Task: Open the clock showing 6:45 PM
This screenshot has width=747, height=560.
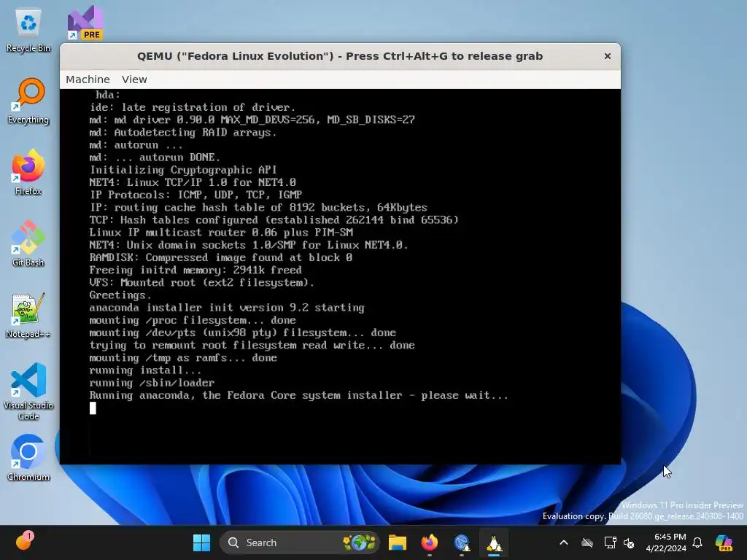Action: coord(666,542)
